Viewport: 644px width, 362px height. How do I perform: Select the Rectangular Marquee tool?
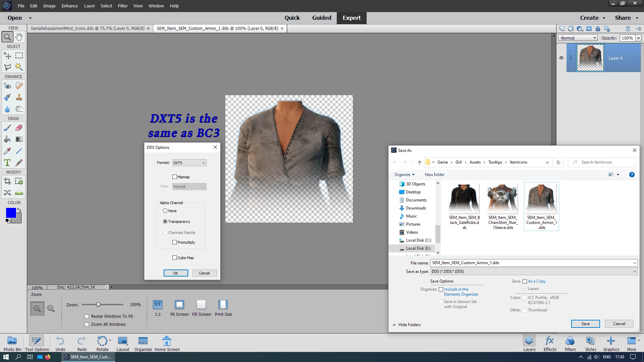coord(19,55)
